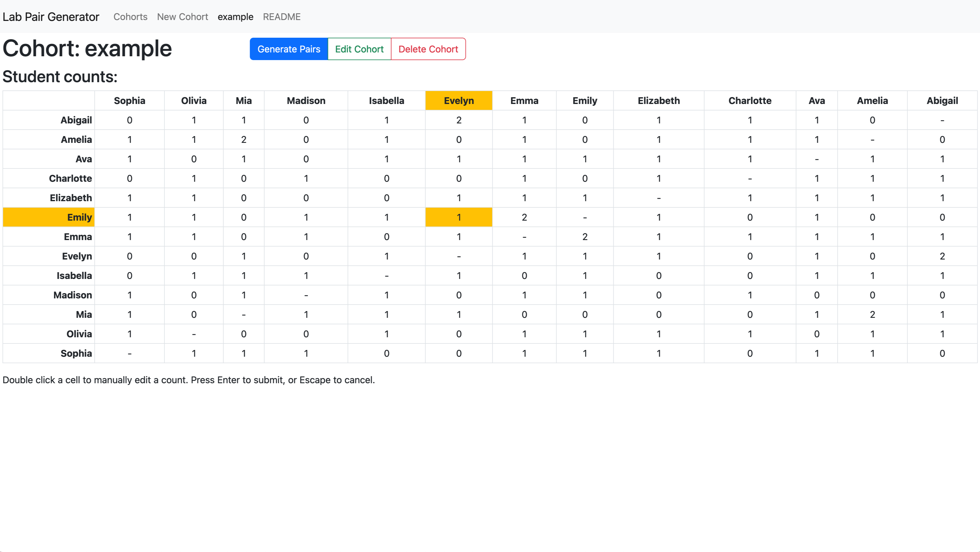The height and width of the screenshot is (552, 980).
Task: Open the Edit Cohort option
Action: pos(359,49)
